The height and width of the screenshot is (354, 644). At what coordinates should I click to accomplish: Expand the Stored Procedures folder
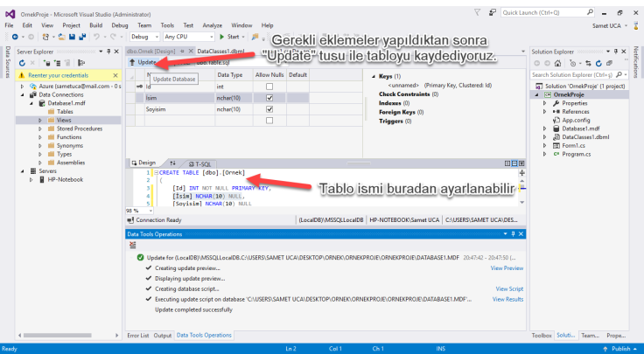[40, 128]
